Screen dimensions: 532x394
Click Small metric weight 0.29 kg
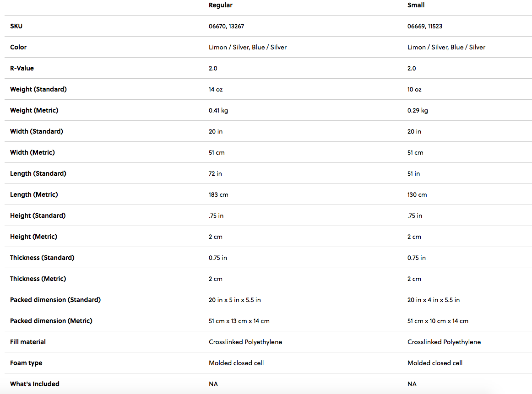pyautogui.click(x=418, y=110)
